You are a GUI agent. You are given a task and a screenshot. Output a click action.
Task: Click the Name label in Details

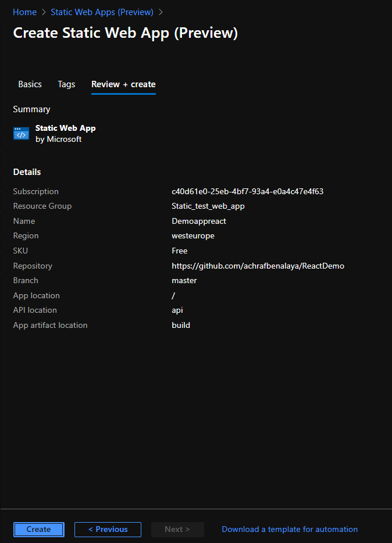[x=24, y=222]
